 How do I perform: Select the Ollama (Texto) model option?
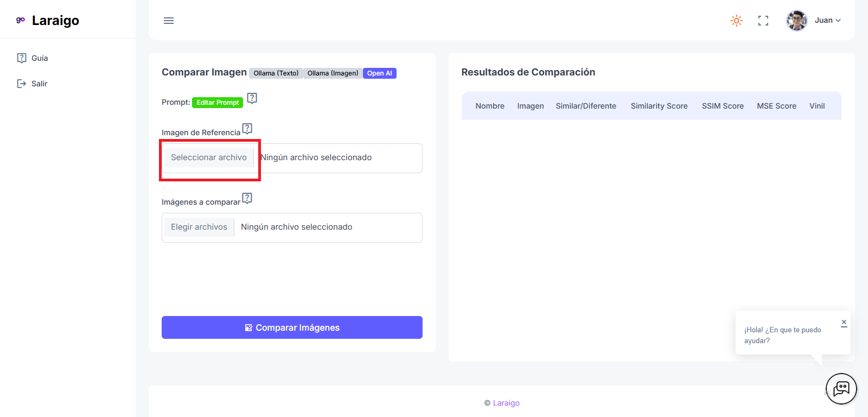tap(276, 73)
